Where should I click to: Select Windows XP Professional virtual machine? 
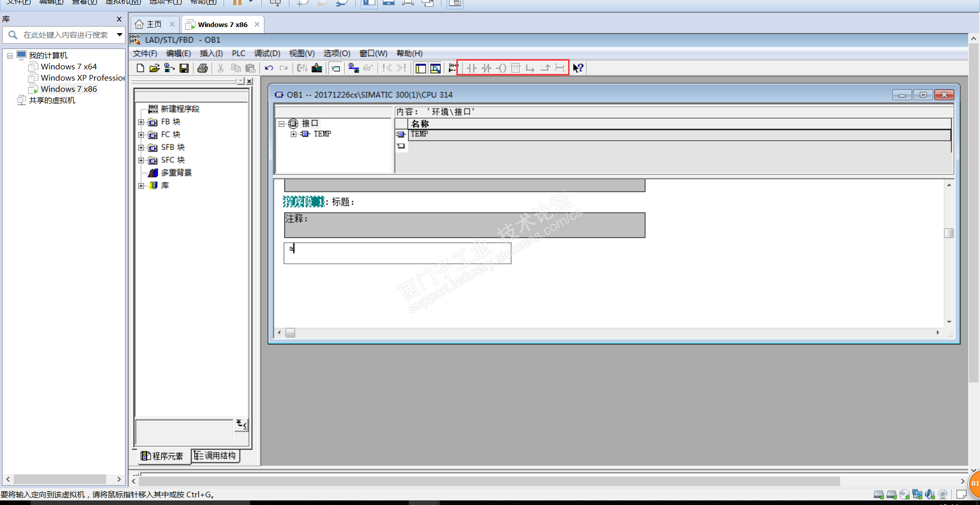[83, 78]
